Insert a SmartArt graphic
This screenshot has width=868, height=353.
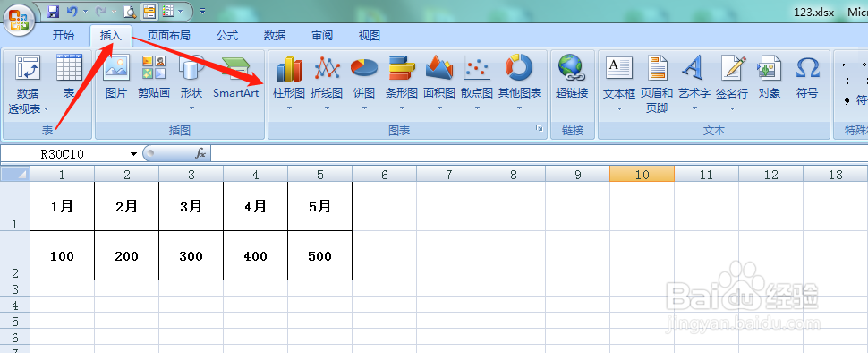236,78
